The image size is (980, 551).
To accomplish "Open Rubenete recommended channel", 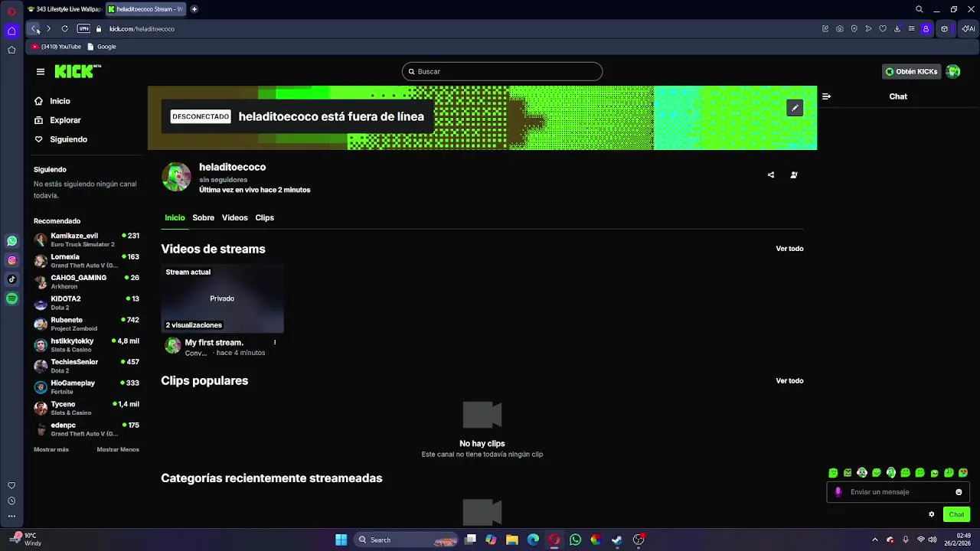I will pyautogui.click(x=87, y=324).
